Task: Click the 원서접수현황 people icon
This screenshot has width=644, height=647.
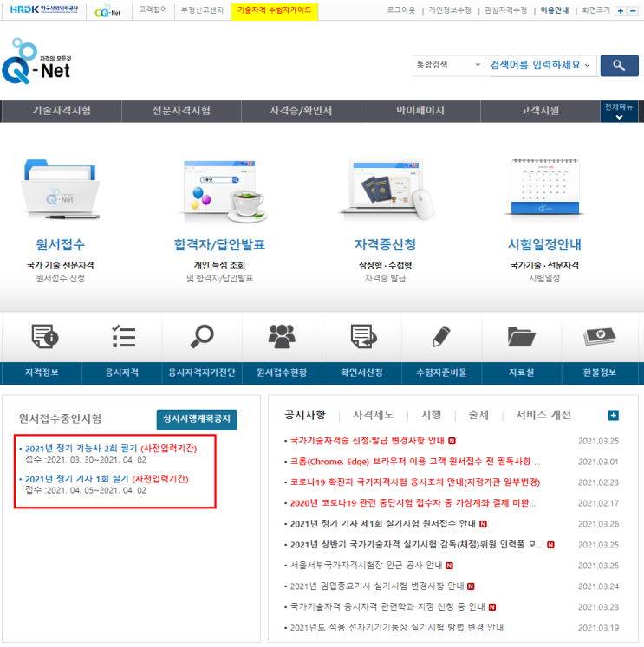Action: pos(282,336)
